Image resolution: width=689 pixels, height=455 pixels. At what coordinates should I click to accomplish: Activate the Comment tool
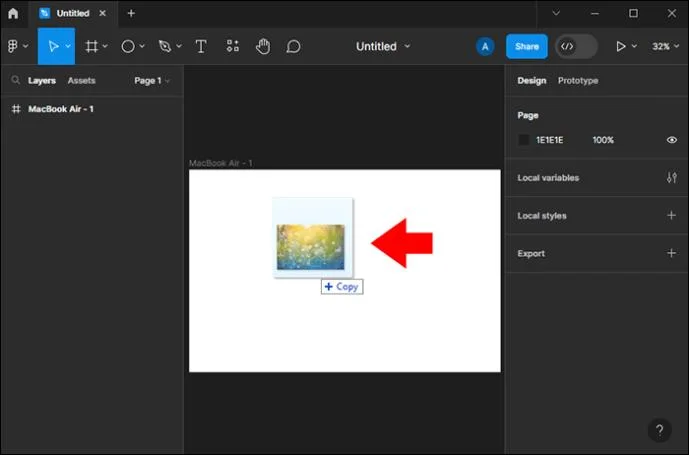(293, 46)
